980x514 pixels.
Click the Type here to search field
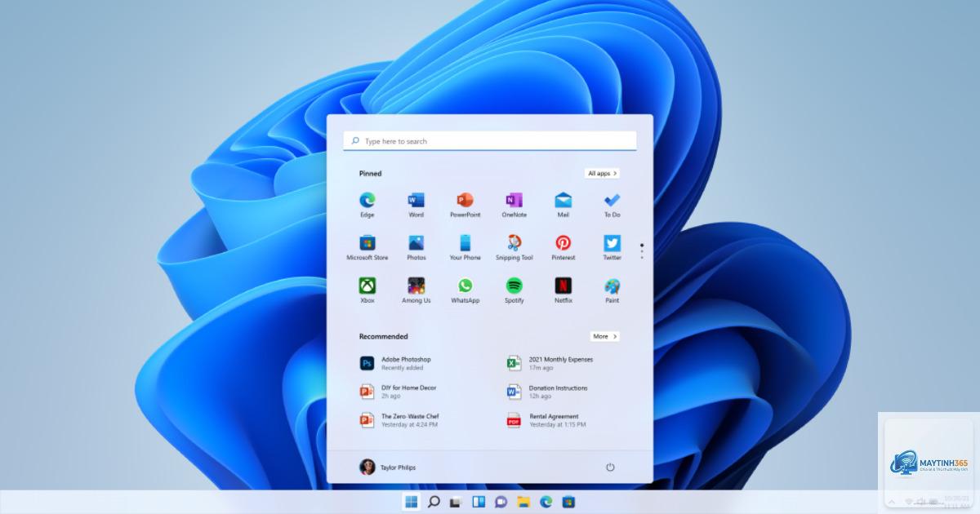[x=490, y=141]
